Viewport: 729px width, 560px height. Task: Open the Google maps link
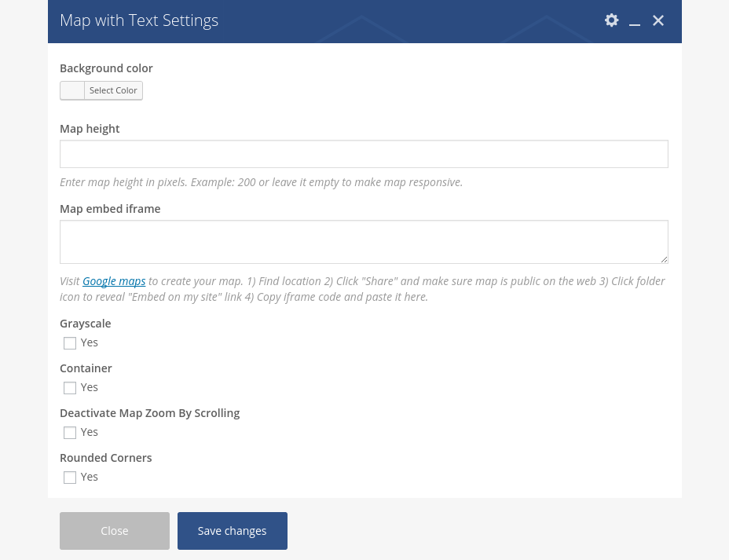[114, 281]
